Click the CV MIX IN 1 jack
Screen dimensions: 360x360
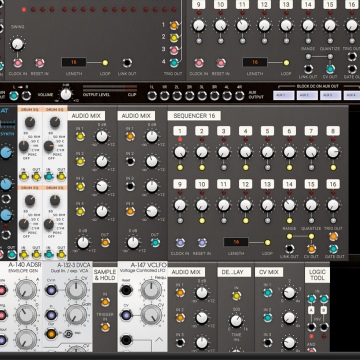[268, 293]
